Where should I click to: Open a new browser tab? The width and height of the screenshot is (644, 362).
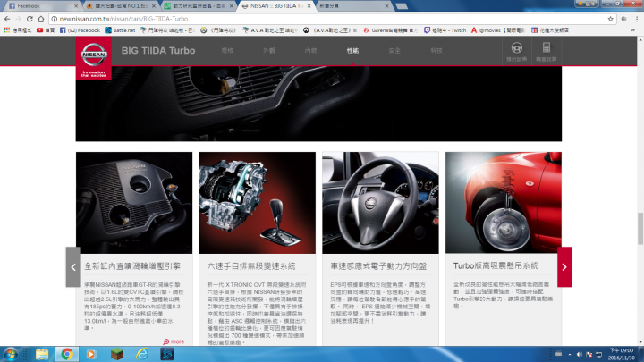coord(402,6)
